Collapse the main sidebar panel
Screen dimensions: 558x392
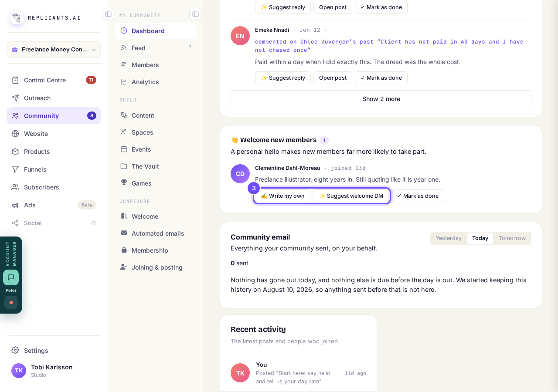(108, 14)
